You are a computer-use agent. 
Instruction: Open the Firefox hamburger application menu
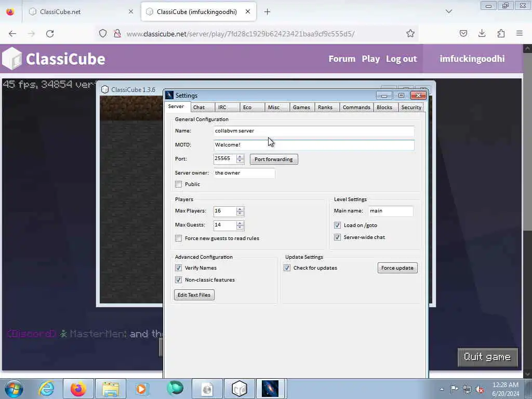pyautogui.click(x=520, y=33)
